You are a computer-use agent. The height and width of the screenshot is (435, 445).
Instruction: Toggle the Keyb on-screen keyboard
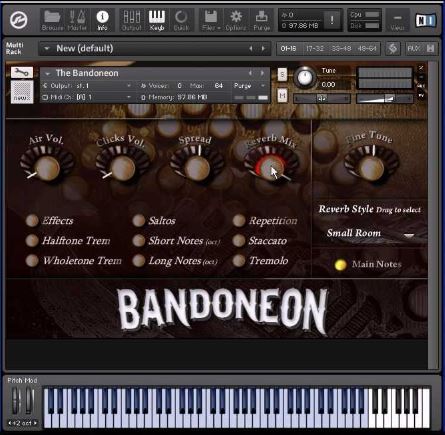156,20
